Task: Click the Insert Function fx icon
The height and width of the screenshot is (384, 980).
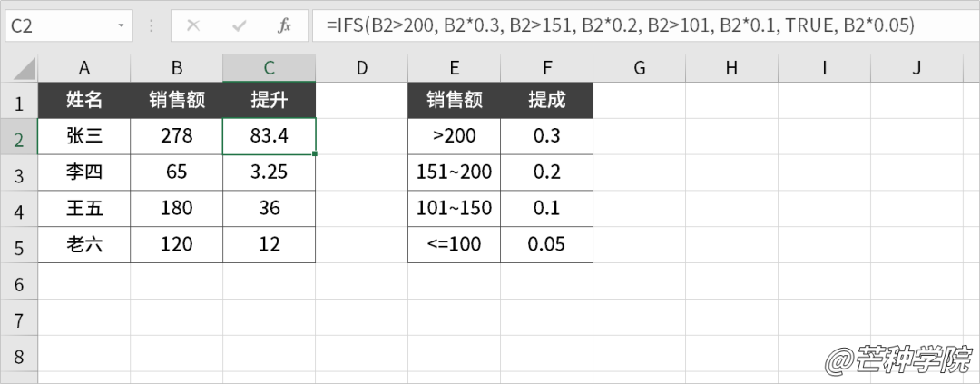Action: pos(284,25)
